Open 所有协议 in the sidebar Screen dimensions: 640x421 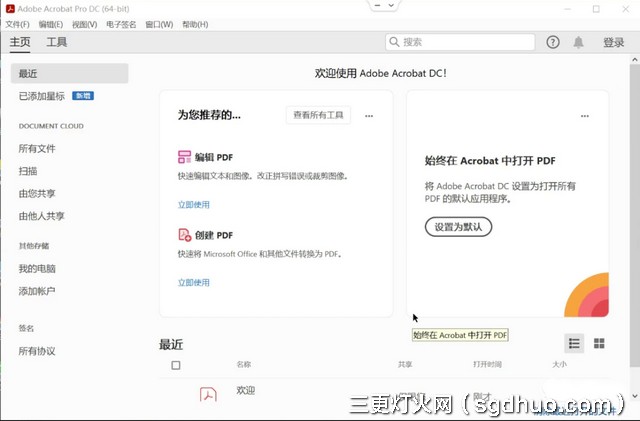point(37,351)
